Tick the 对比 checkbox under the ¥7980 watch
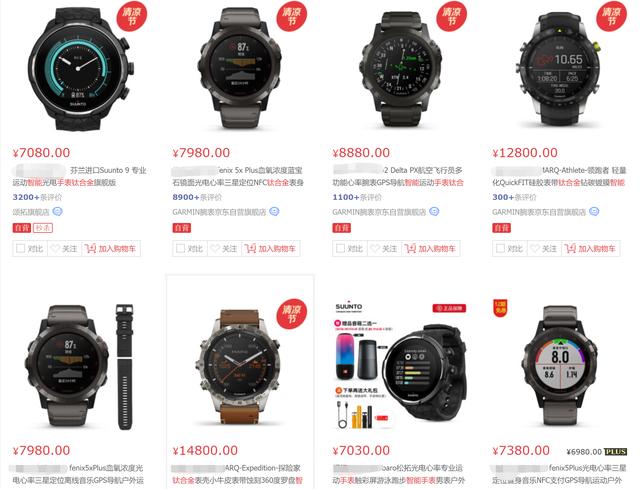 click(x=180, y=248)
